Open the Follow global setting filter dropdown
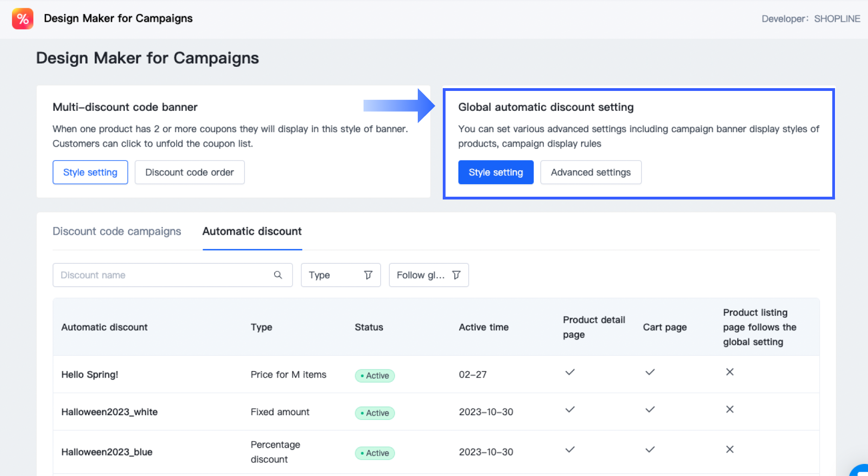 coord(428,275)
